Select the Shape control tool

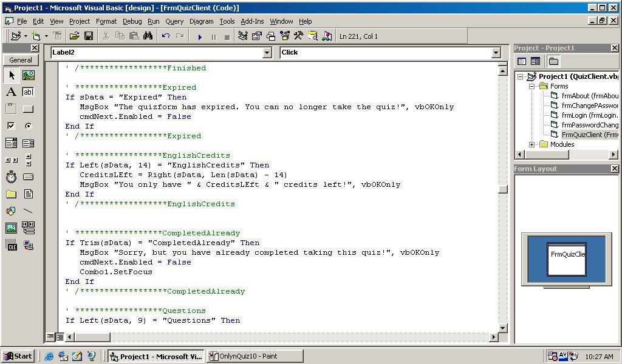12,211
